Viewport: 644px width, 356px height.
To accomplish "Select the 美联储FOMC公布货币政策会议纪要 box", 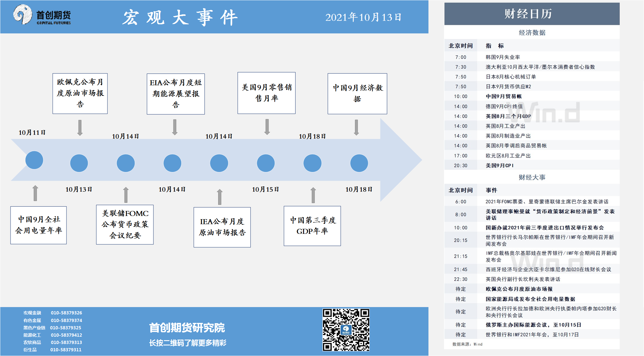I will point(125,224).
